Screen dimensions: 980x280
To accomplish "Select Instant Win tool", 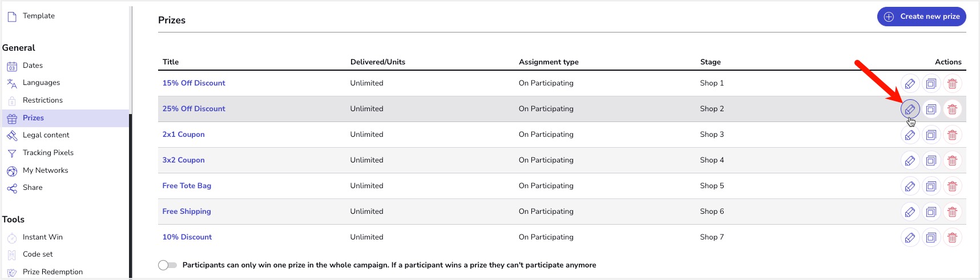I will click(x=42, y=237).
